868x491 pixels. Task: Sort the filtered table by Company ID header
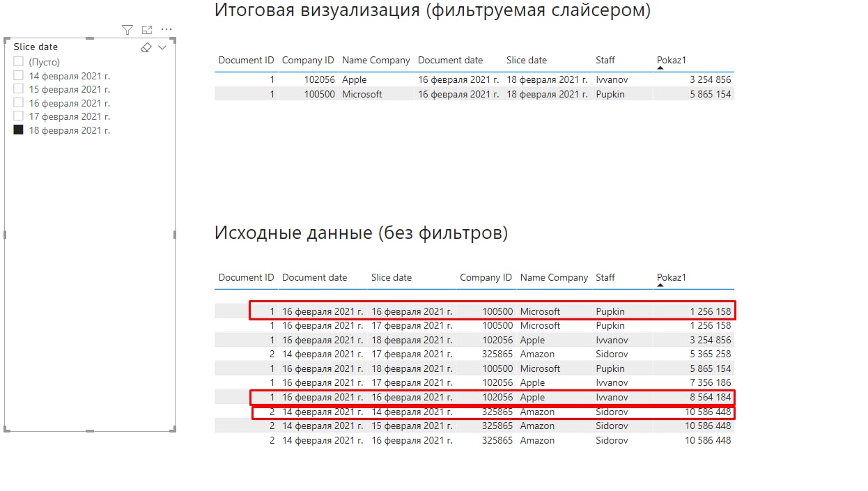pos(308,60)
